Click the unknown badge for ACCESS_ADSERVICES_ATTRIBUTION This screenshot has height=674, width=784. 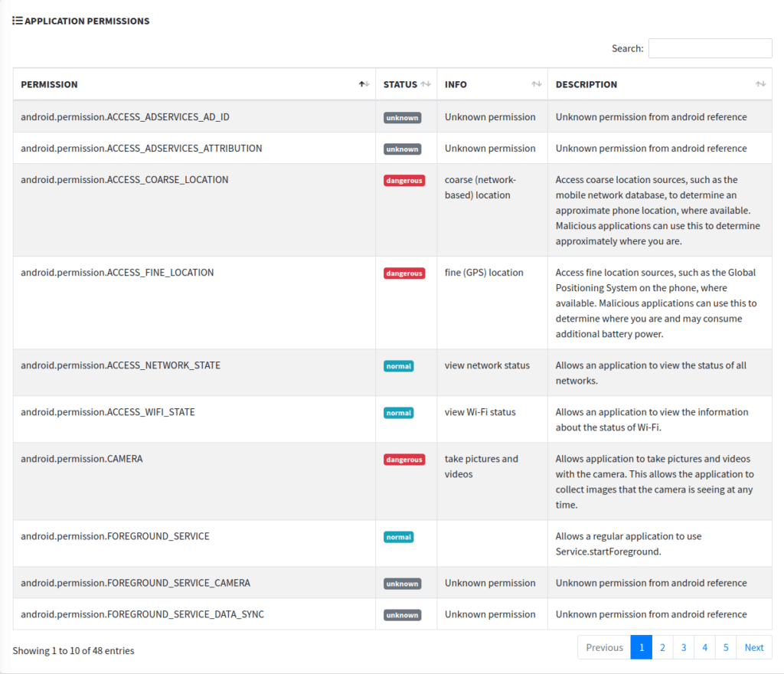[x=403, y=149]
